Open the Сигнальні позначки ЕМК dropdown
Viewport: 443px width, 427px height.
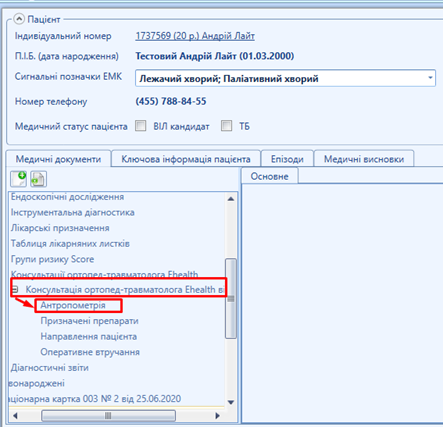(x=430, y=78)
